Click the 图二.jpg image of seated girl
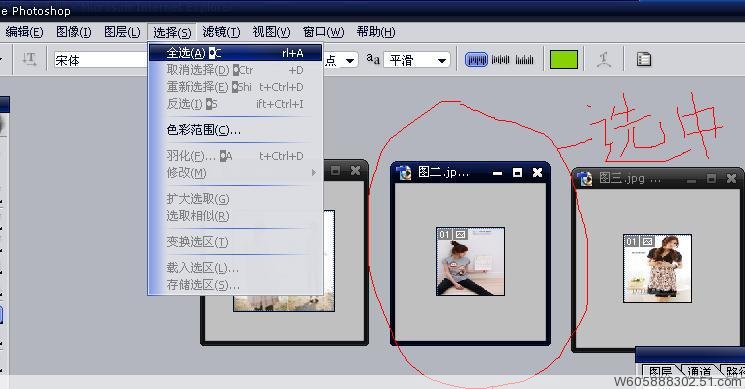The image size is (745, 389). 470,261
